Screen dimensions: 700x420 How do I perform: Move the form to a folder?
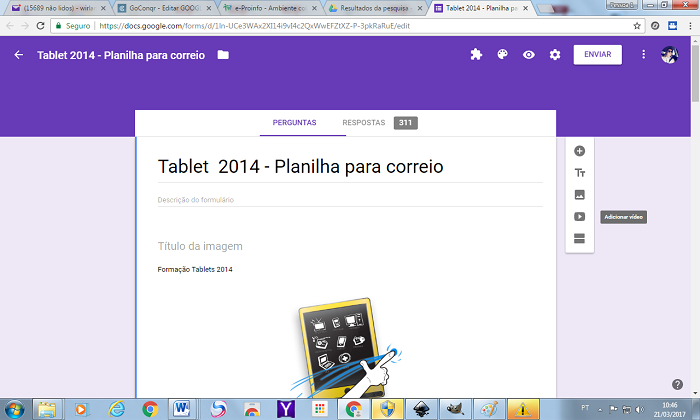223,55
